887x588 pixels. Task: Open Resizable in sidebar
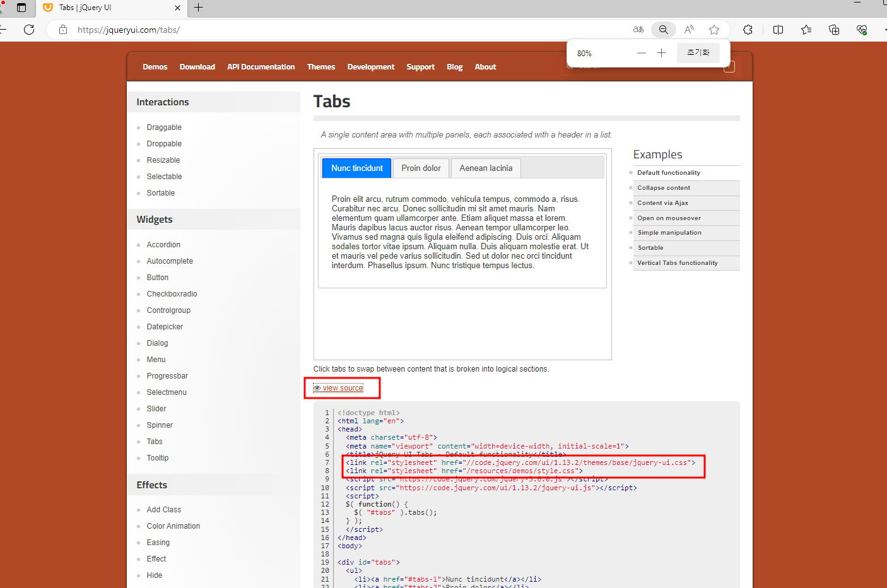[163, 160]
